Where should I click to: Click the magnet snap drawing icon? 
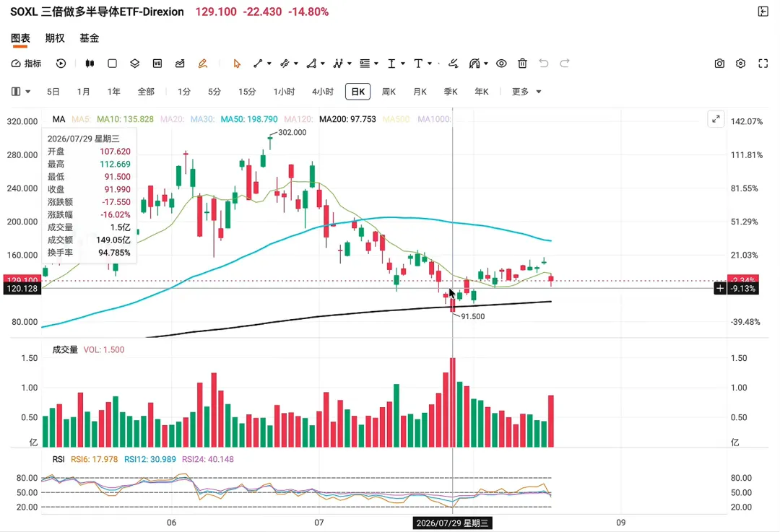tap(474, 63)
